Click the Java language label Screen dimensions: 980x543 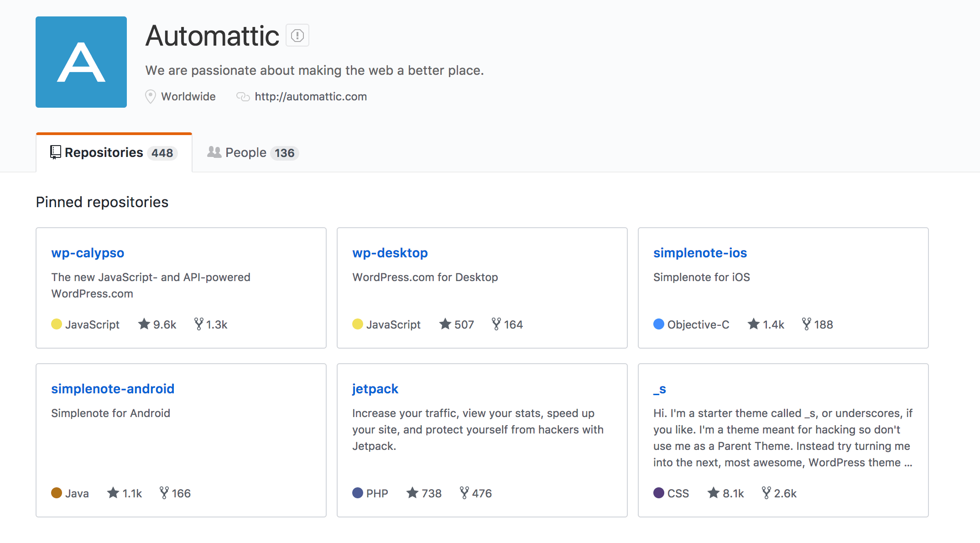point(77,493)
